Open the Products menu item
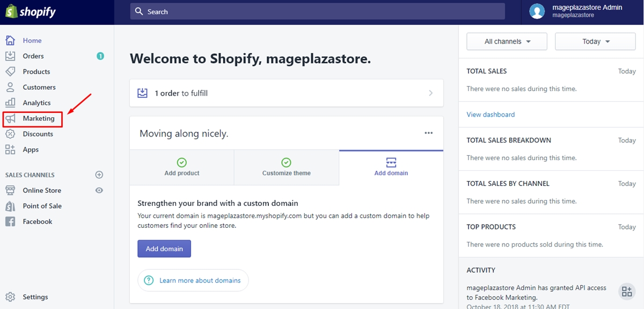The height and width of the screenshot is (309, 644). [36, 71]
